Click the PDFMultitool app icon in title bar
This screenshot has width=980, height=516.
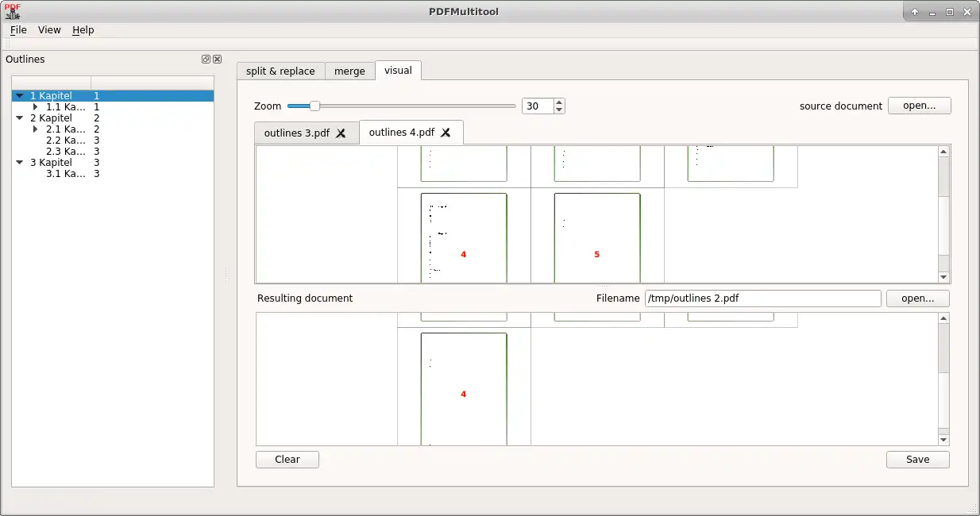[12, 11]
